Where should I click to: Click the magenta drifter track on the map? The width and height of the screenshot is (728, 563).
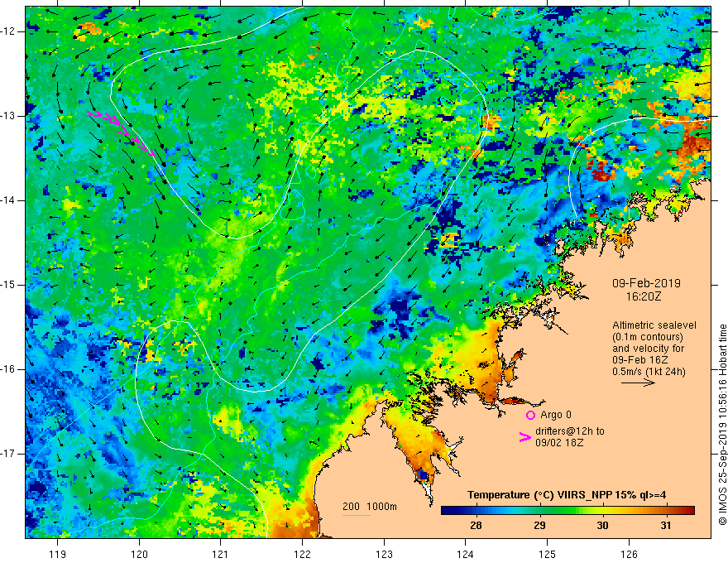coord(122,132)
